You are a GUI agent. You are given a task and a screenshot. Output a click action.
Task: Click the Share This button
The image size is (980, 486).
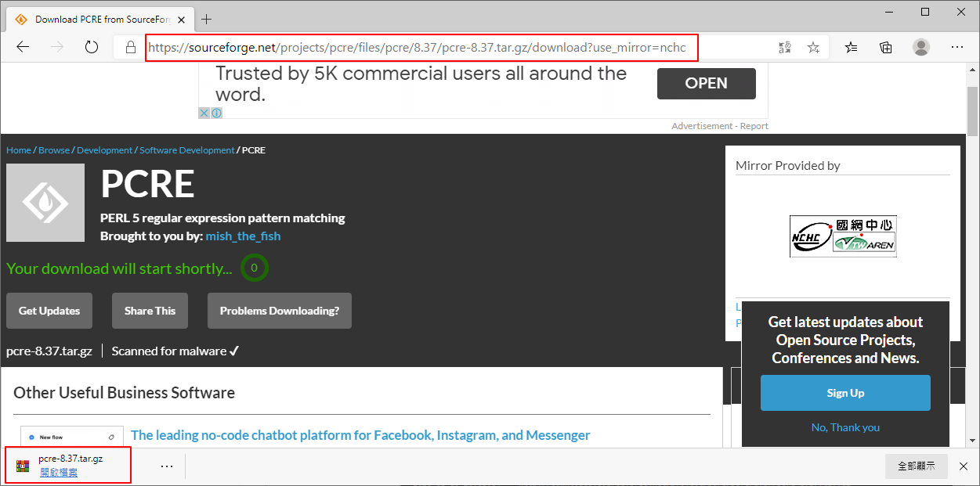[150, 311]
